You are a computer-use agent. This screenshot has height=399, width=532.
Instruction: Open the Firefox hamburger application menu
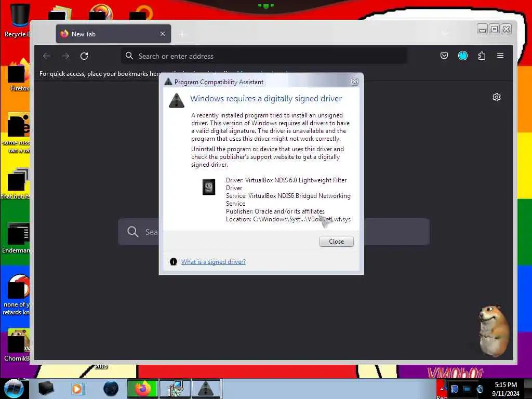500,56
